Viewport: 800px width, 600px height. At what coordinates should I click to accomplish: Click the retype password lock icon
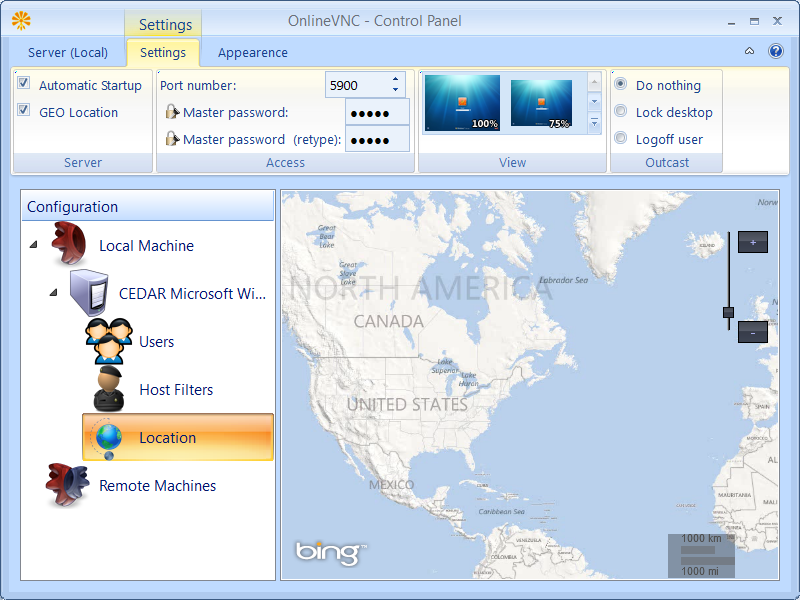[172, 138]
